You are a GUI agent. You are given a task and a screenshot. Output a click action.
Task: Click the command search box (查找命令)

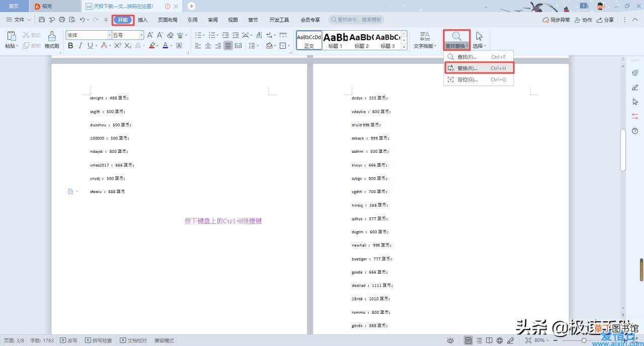(356, 20)
